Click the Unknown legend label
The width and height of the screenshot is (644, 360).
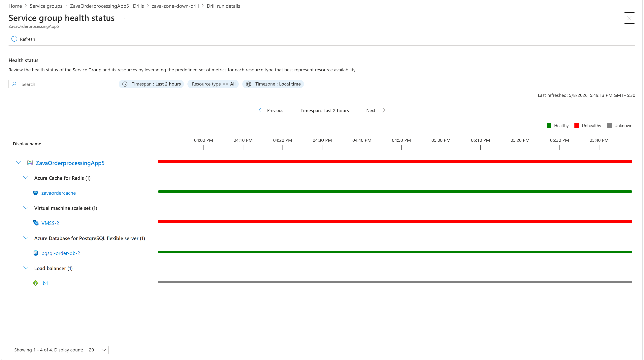(x=623, y=126)
